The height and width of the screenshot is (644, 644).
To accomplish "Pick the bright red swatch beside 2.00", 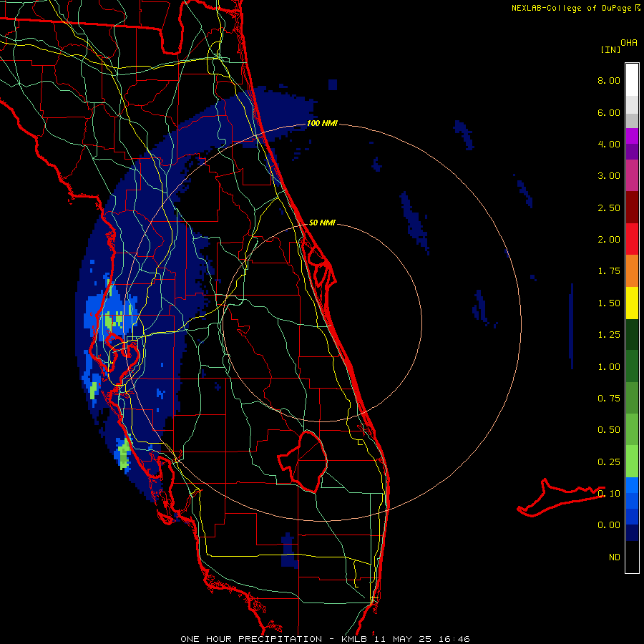I will pyautogui.click(x=632, y=239).
